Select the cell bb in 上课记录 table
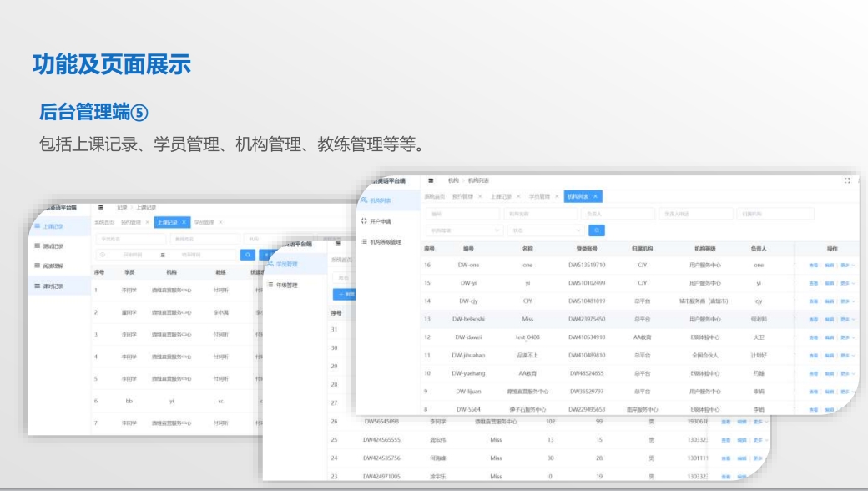 point(129,402)
